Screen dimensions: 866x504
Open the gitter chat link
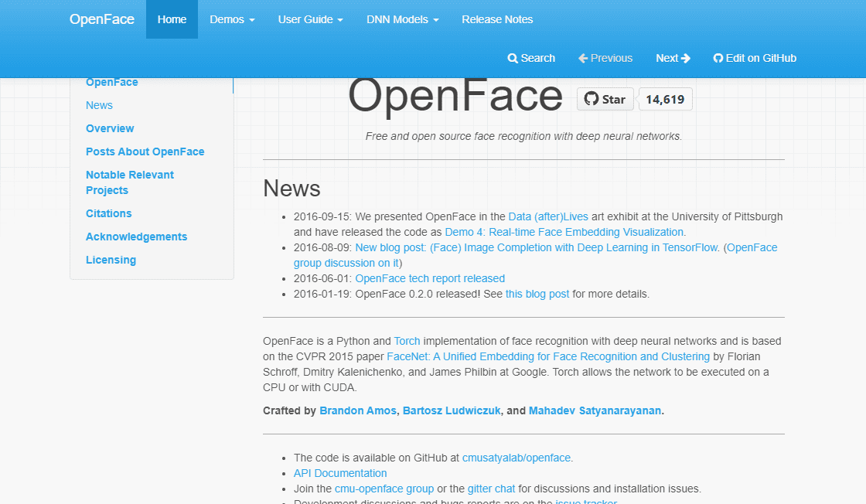(x=491, y=489)
